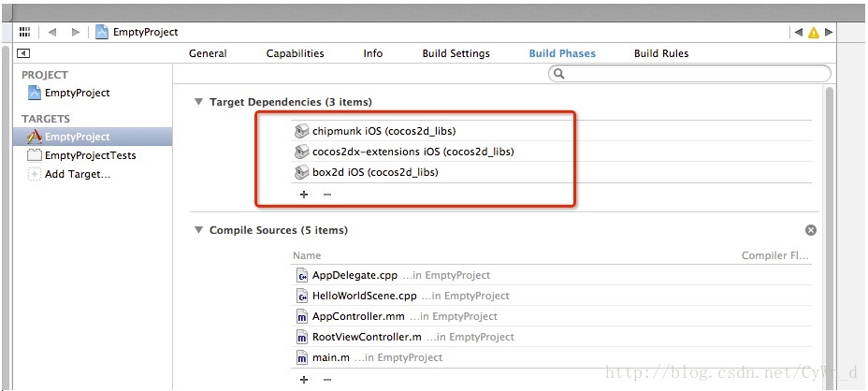Click HelloWorldScene.cpp file type icon
Viewport: 868px width, 391px height.
tap(302, 296)
